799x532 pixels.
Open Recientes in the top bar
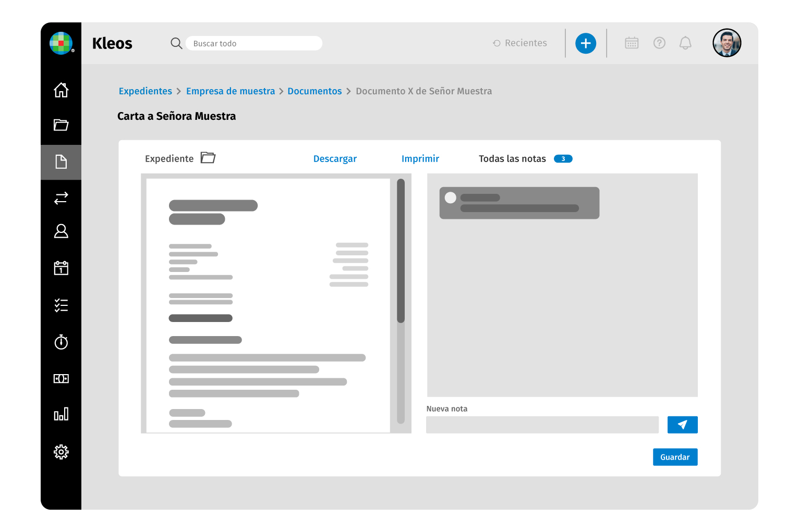[520, 43]
